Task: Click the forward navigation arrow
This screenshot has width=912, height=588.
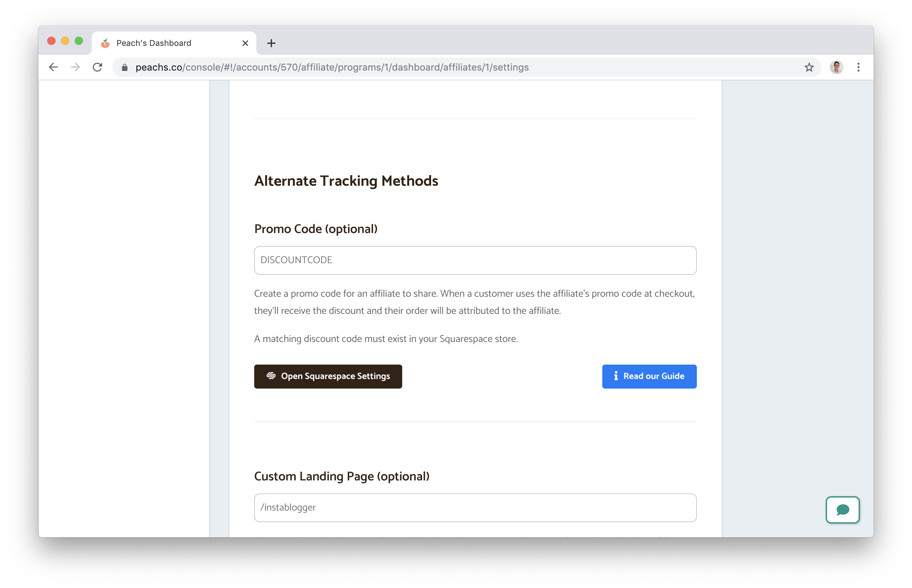Action: click(x=76, y=67)
